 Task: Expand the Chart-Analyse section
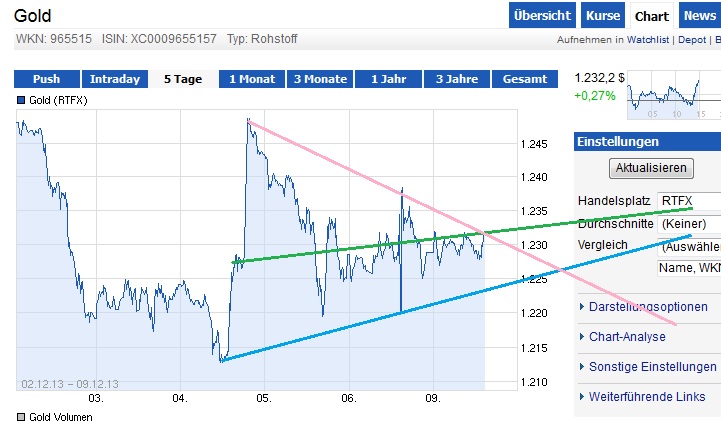pyautogui.click(x=627, y=337)
